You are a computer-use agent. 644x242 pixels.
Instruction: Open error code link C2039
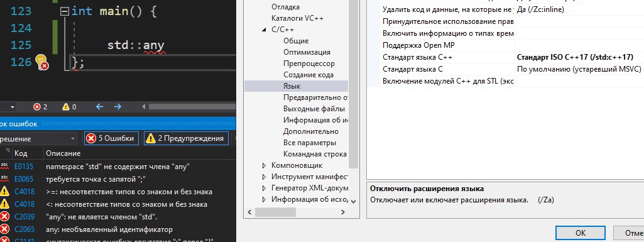pyautogui.click(x=25, y=216)
